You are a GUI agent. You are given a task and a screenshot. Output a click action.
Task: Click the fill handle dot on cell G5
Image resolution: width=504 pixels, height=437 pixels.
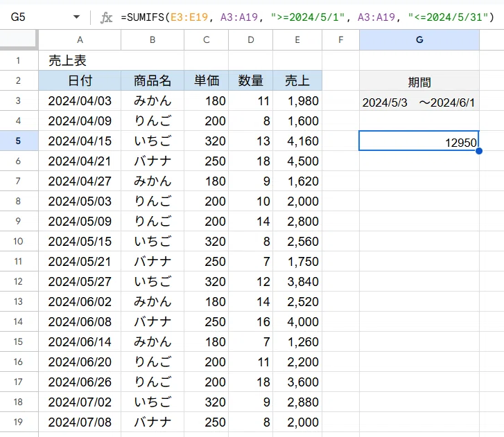479,150
